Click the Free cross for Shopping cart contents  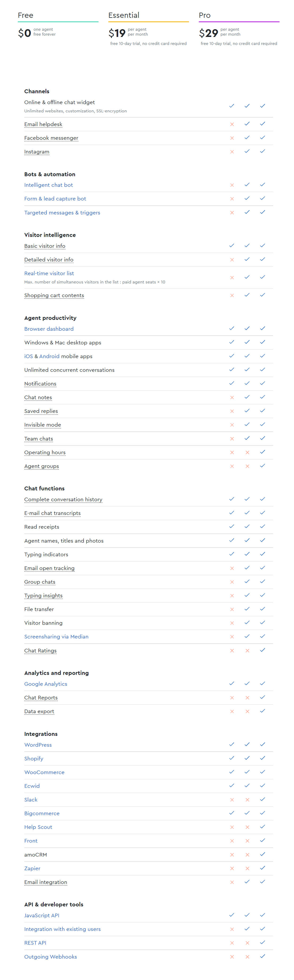tap(232, 296)
